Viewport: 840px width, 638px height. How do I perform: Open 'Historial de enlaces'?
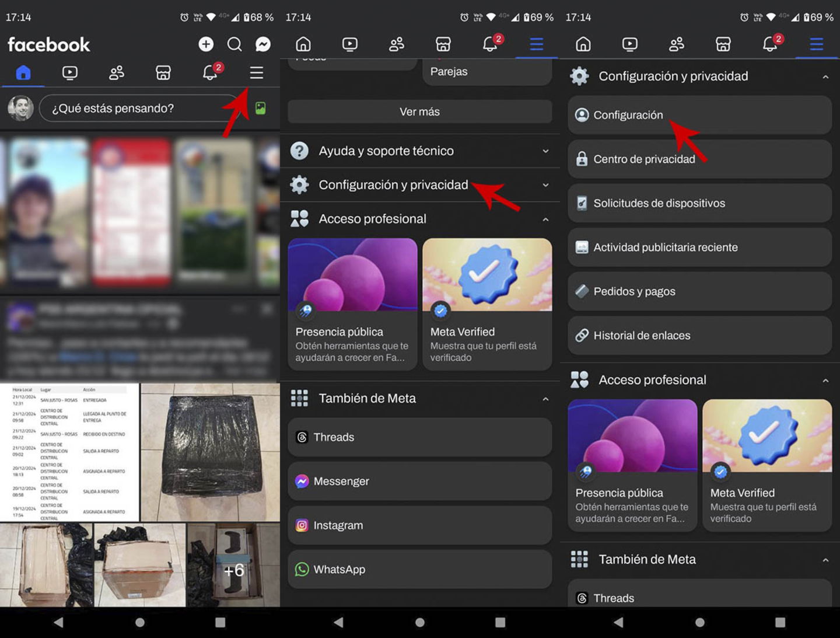(x=700, y=336)
